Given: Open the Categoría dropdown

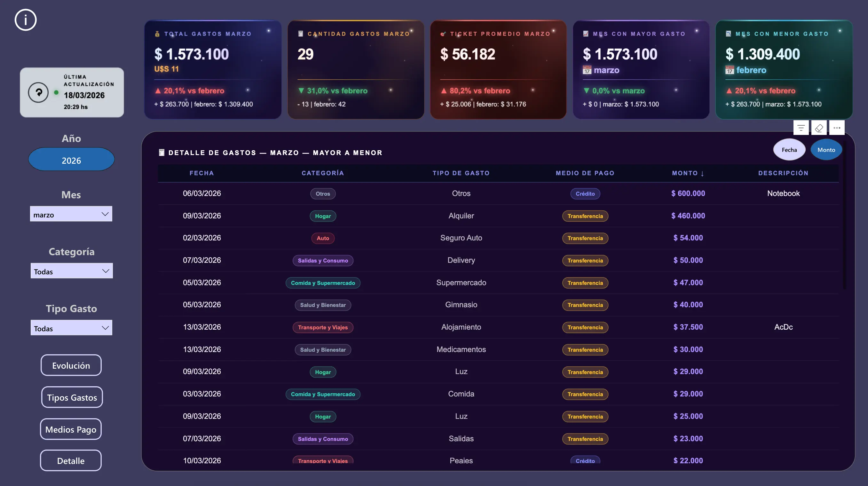Looking at the screenshot, I should click(71, 271).
